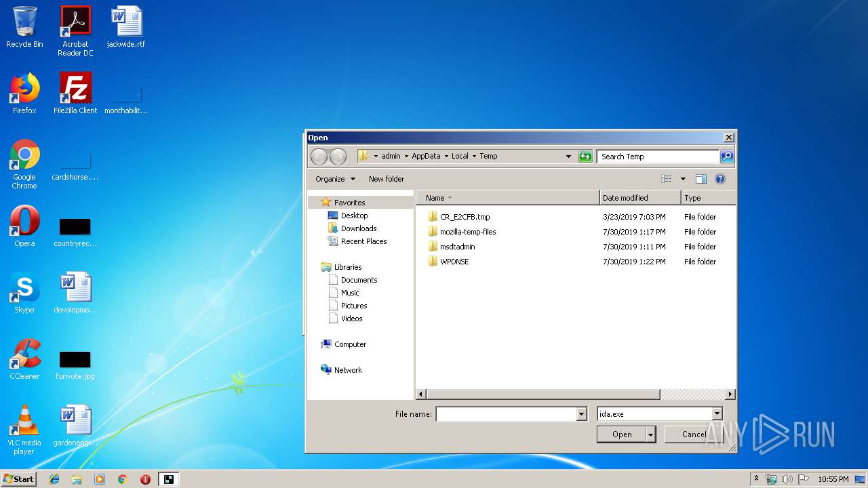Open Google Chrome desktop shortcut

point(24,164)
